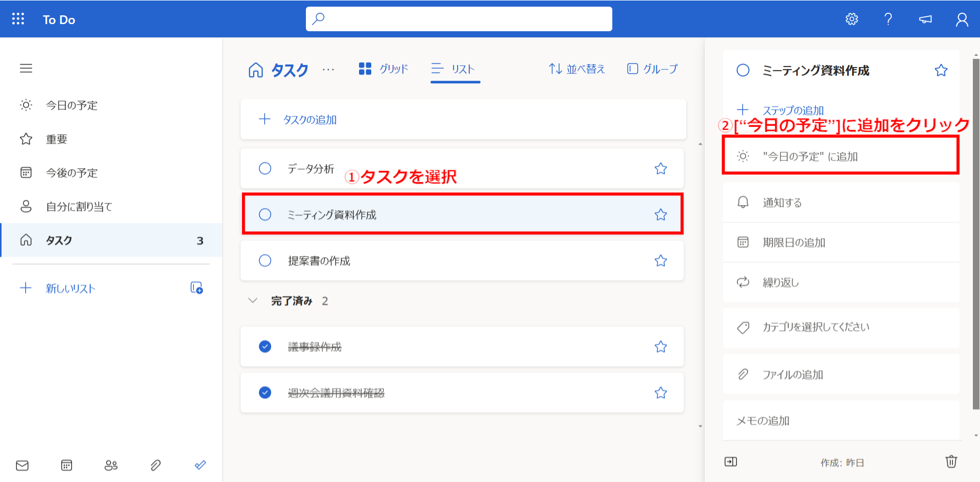Click the account profile icon
This screenshot has height=482, width=980.
click(x=962, y=19)
